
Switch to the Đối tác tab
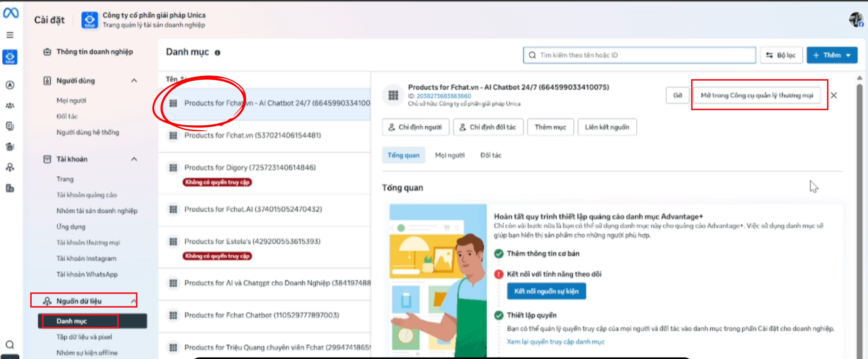491,155
